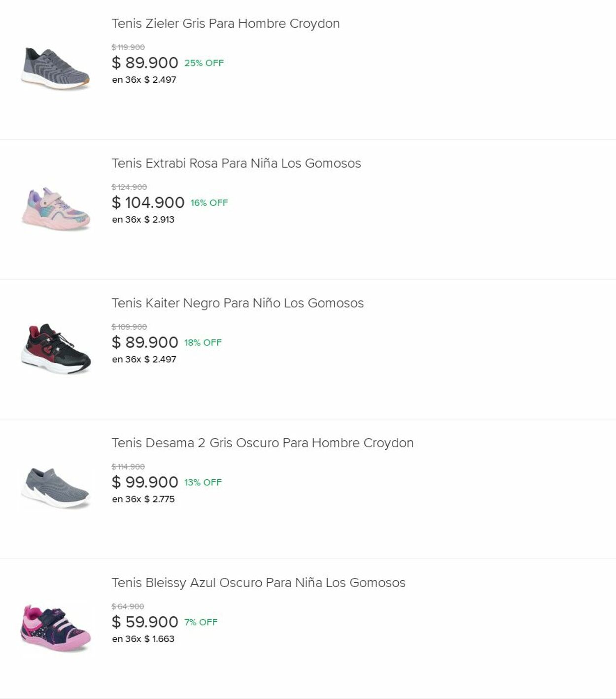The width and height of the screenshot is (616, 699).
Task: Click the 25% OFF discount label
Action: coord(204,63)
